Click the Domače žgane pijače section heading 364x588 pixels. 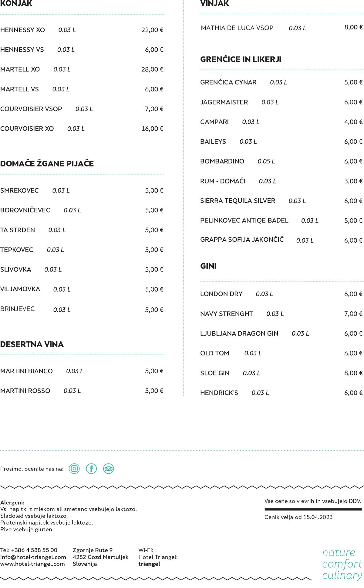pyautogui.click(x=47, y=163)
